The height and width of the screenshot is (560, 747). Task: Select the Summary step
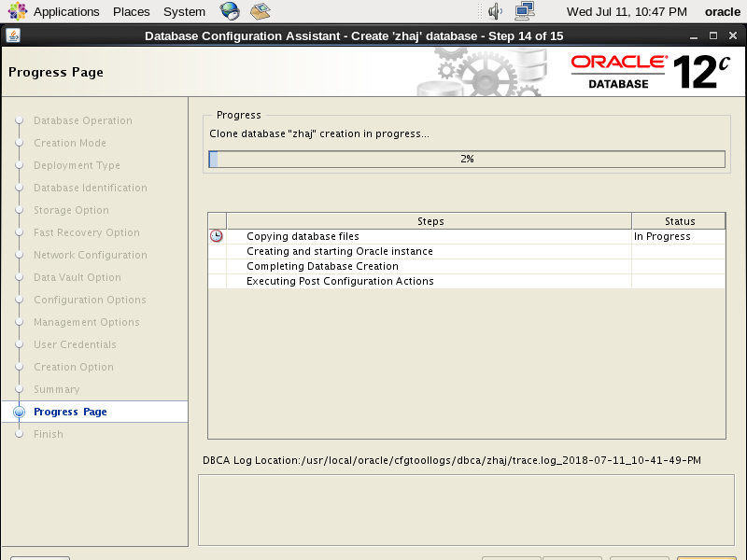coord(57,389)
